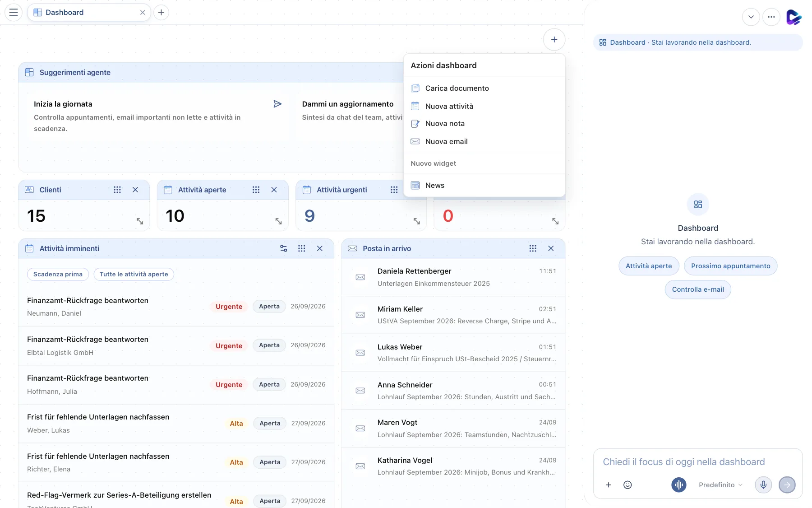Viewport: 812px width, 508px height.
Task: Click the send arrow on Inizia la giornata
Action: point(277,104)
